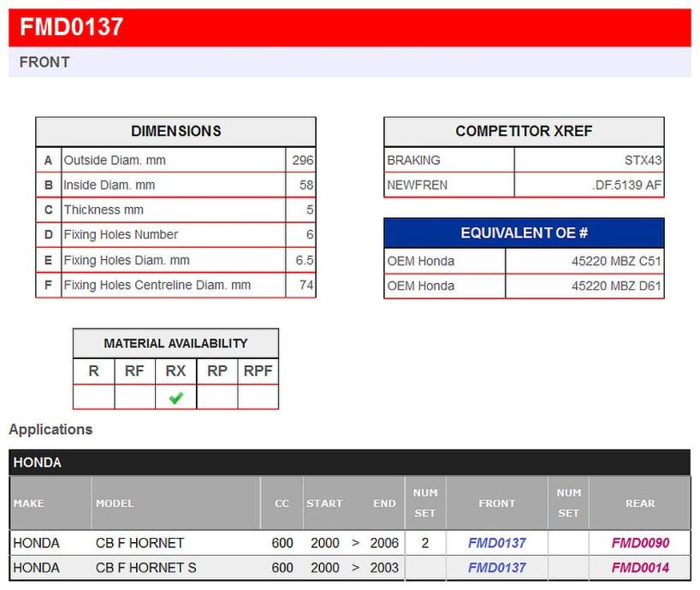Select the inside diameter value 58
This screenshot has height=590, width=700.
306,185
